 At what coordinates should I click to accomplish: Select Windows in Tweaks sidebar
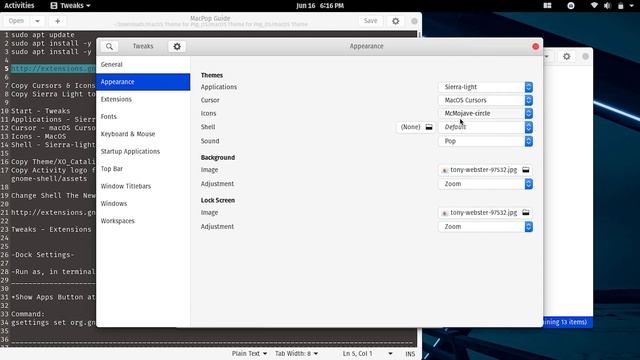(143, 203)
